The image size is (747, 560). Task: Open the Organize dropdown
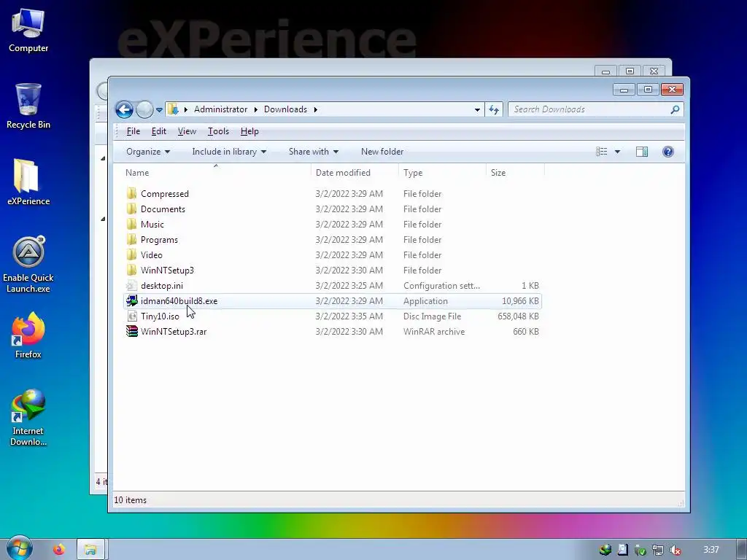[x=147, y=152]
